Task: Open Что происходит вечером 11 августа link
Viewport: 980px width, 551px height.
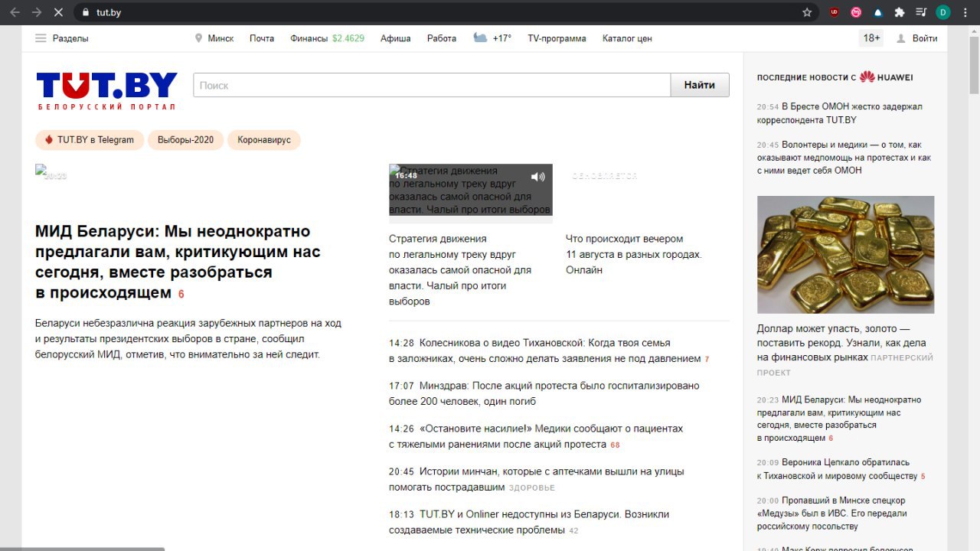Action: tap(634, 254)
